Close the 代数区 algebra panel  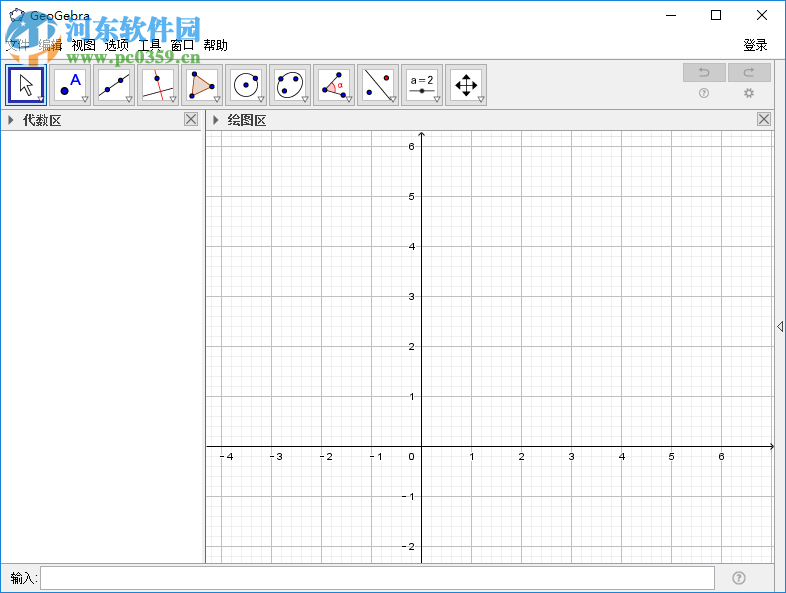pyautogui.click(x=191, y=119)
